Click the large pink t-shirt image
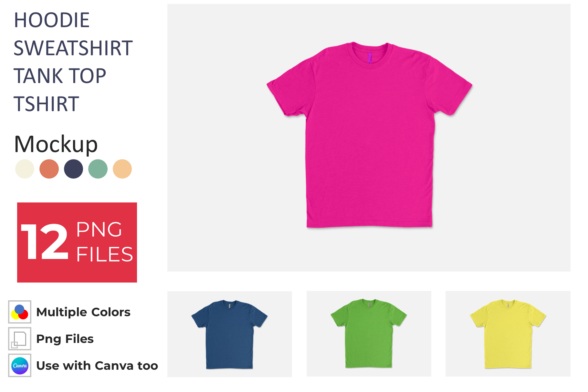Viewport: 588px width, 392px height. [x=369, y=135]
